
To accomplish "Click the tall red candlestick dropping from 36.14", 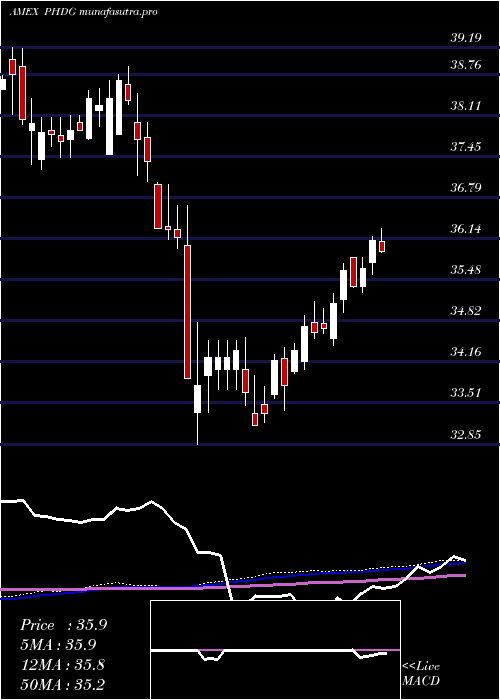I will (188, 312).
